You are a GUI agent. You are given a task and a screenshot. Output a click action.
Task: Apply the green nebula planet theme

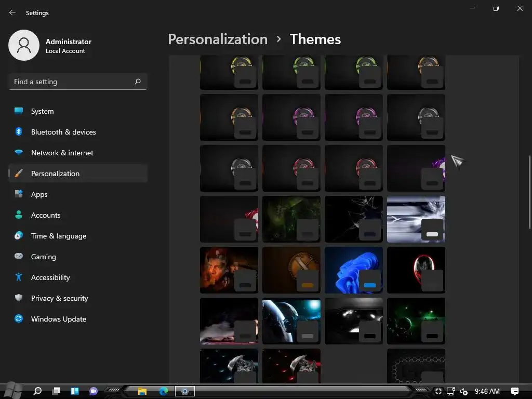coord(416,321)
